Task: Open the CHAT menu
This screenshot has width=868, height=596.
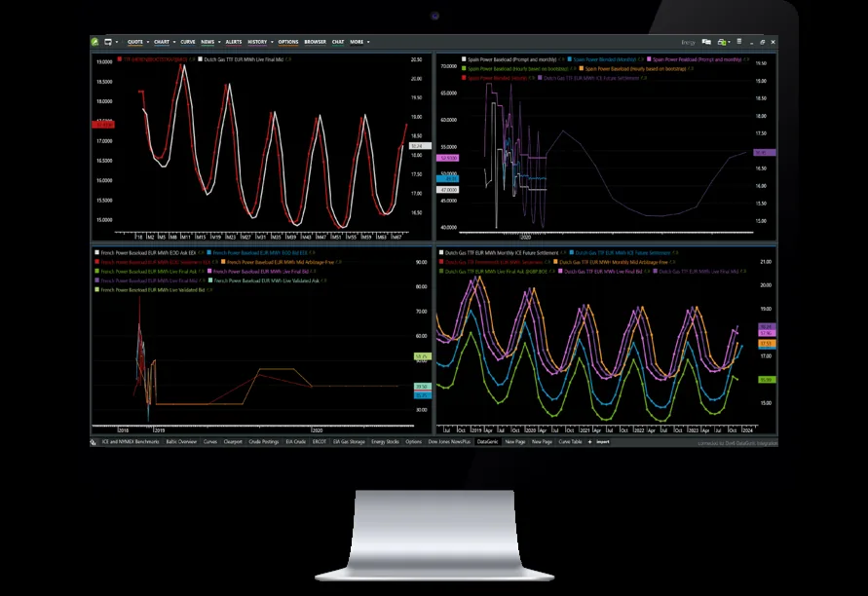Action: [338, 42]
